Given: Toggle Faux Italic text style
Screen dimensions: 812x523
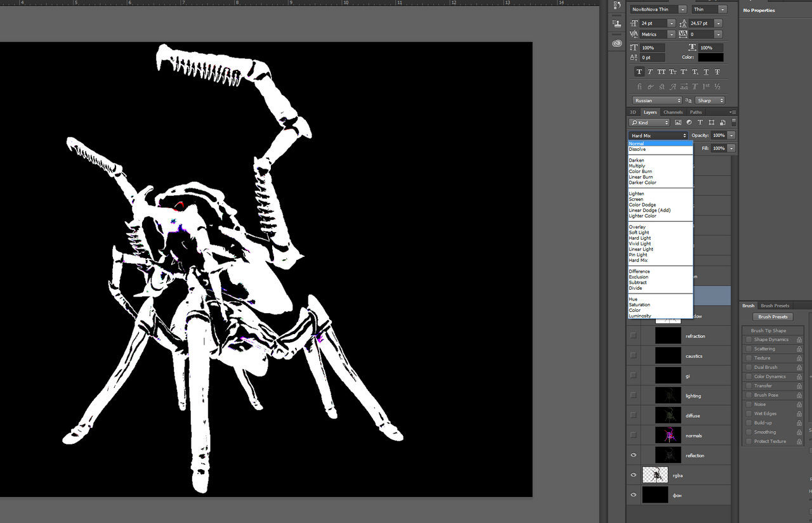Looking at the screenshot, I should tap(650, 72).
